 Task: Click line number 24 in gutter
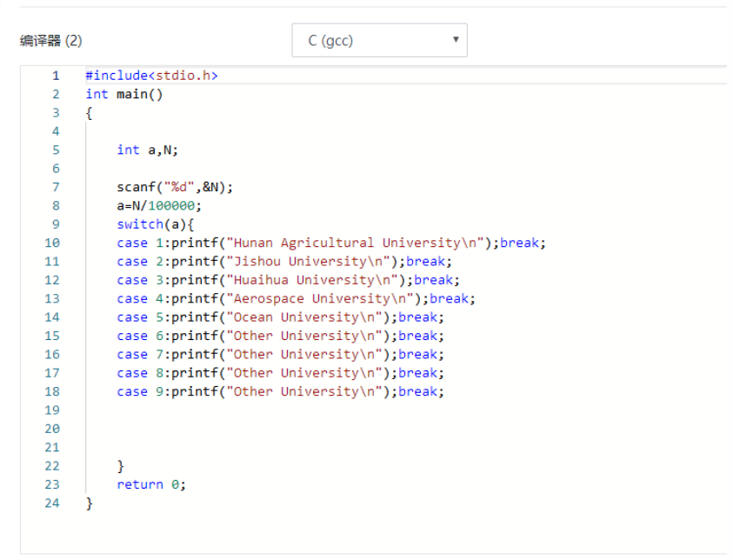(x=52, y=503)
